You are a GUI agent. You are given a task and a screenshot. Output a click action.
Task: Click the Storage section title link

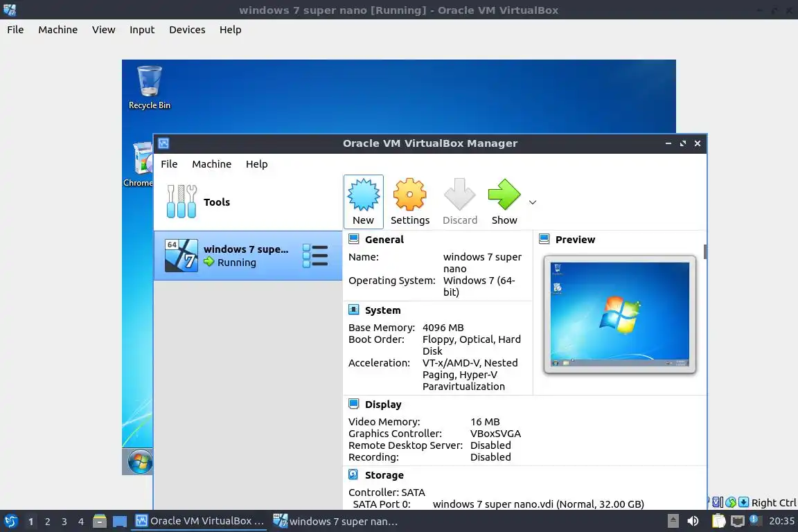tap(384, 475)
